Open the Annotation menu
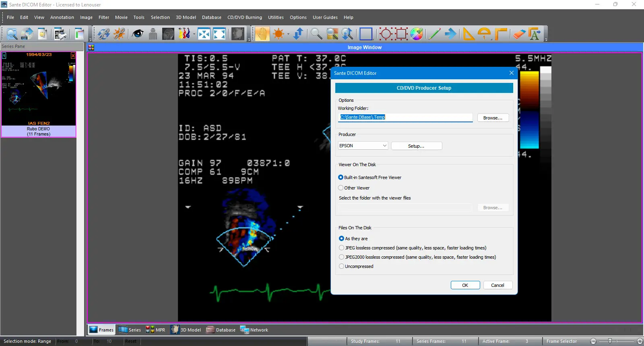Screen dimensions: 644x346 (62, 17)
